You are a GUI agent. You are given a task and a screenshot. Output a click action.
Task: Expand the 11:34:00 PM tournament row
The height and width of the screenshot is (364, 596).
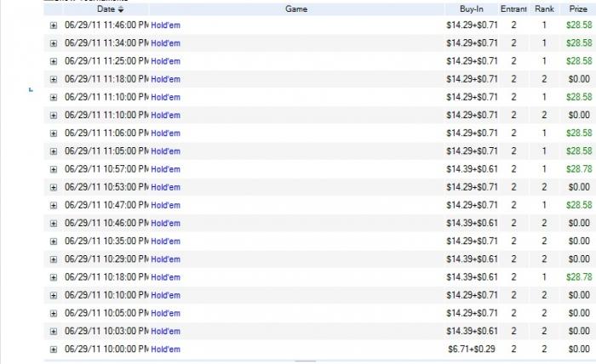click(x=54, y=43)
